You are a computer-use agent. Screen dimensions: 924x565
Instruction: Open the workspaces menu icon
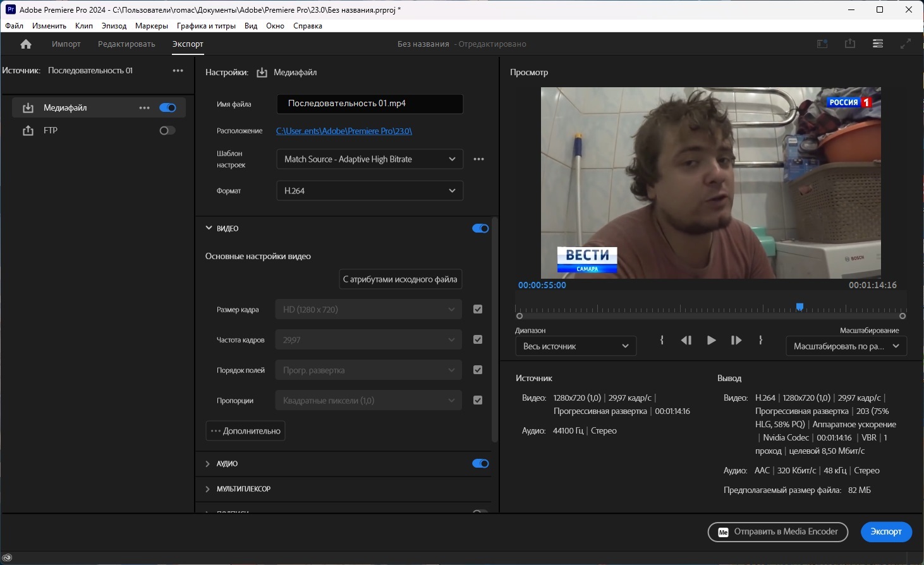tap(878, 44)
